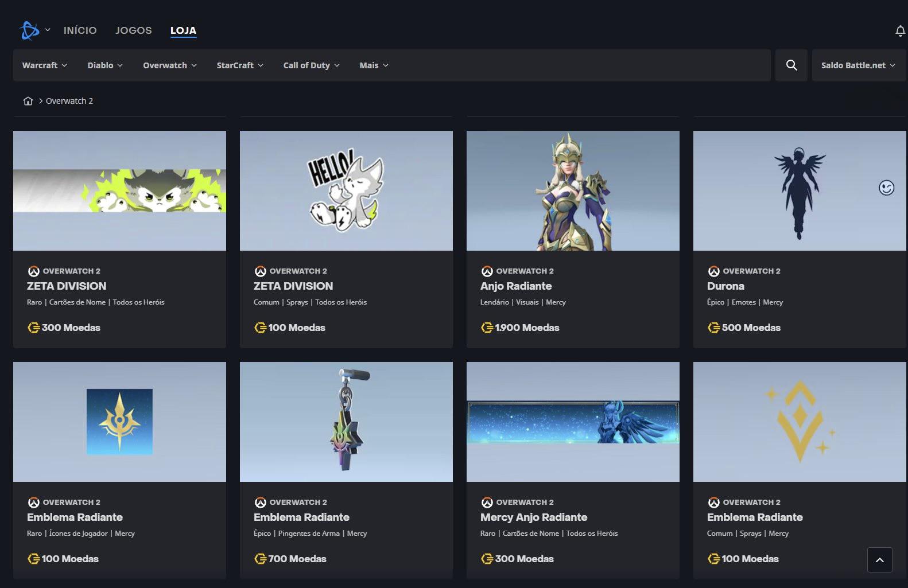
Task: Click the Overwatch 2 breadcrumb link
Action: (x=69, y=101)
